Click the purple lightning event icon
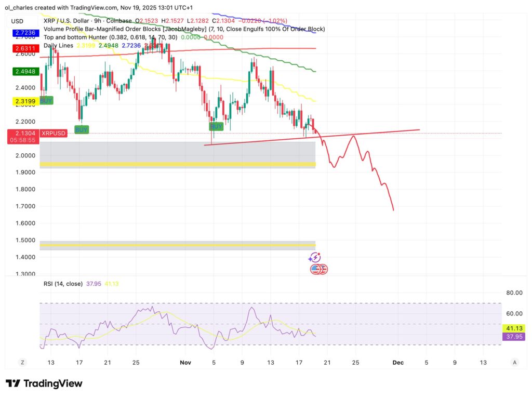Viewport: 532px width, 398px height. click(314, 257)
